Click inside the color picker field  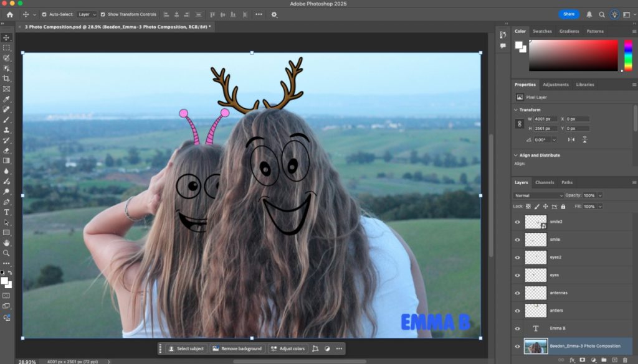(572, 55)
